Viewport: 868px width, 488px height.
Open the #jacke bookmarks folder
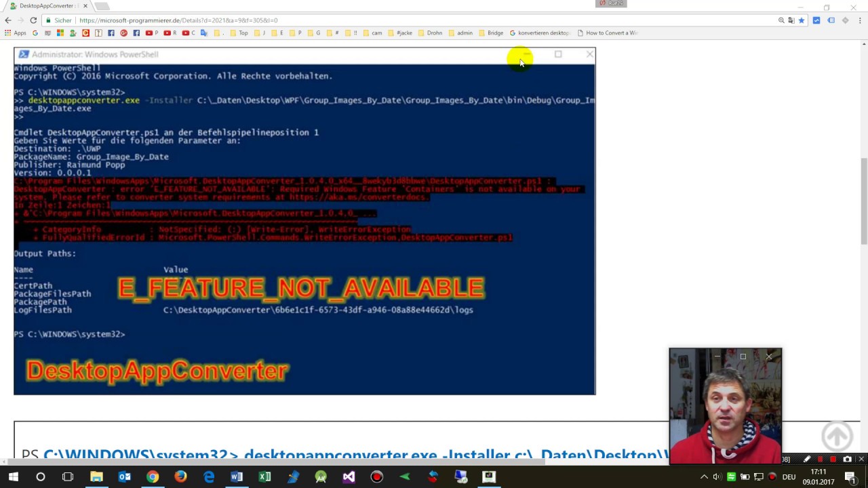[x=400, y=33]
